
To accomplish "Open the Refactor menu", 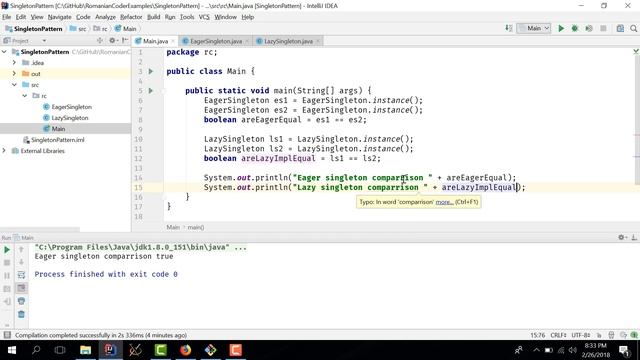I will click(x=131, y=17).
